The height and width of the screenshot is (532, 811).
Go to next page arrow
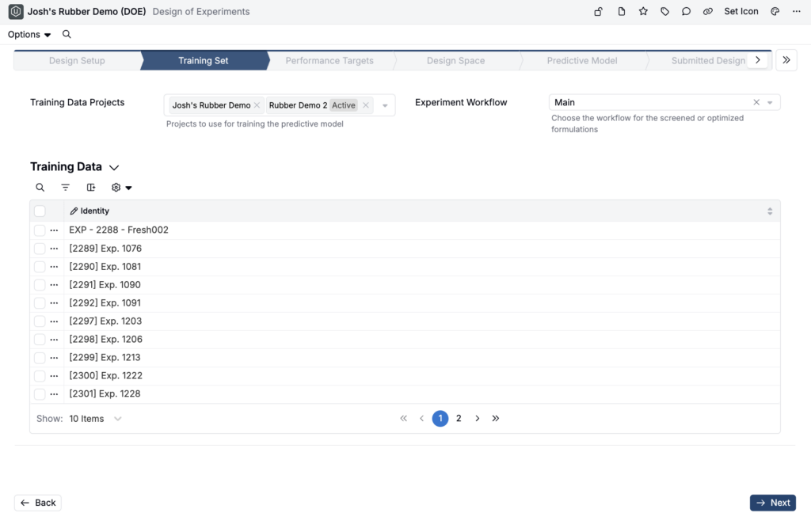click(477, 418)
